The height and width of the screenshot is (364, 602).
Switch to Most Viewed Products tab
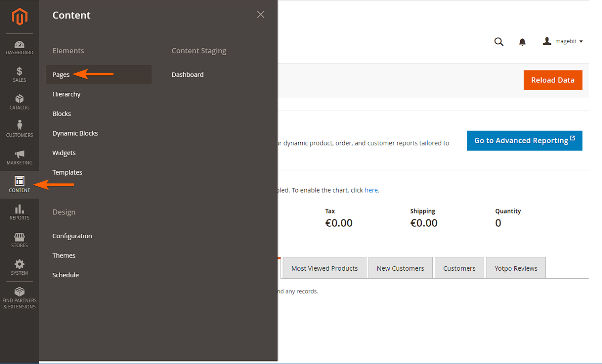[x=324, y=268]
